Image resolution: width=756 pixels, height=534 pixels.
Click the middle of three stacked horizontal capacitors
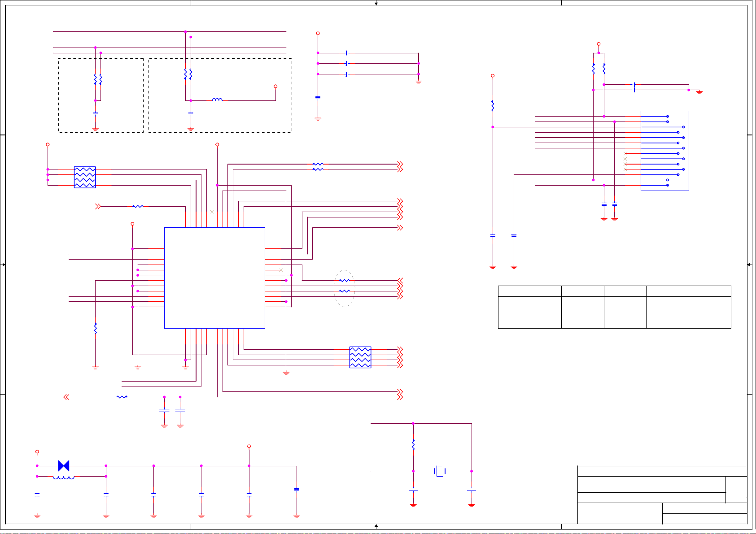point(347,64)
